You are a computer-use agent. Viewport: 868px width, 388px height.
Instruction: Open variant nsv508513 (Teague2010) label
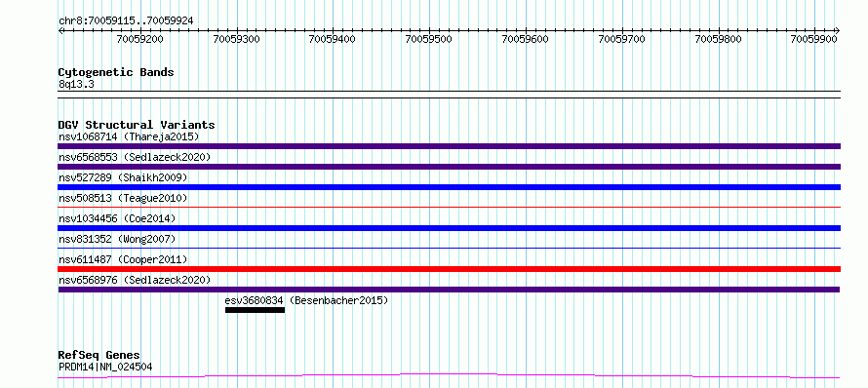pos(123,198)
